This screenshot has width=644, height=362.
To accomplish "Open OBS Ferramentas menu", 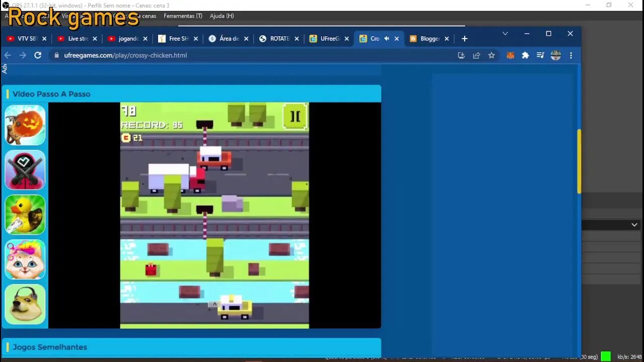I will 183,16.
